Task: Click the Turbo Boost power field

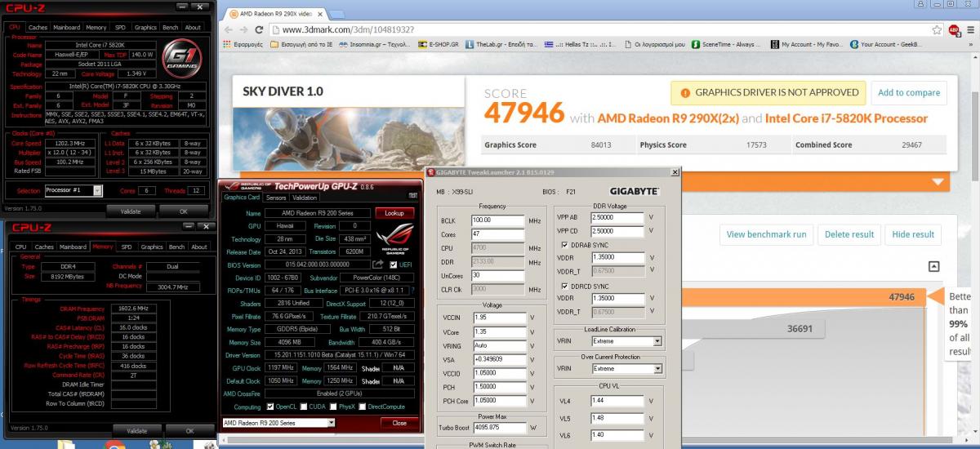Action: coord(498,427)
